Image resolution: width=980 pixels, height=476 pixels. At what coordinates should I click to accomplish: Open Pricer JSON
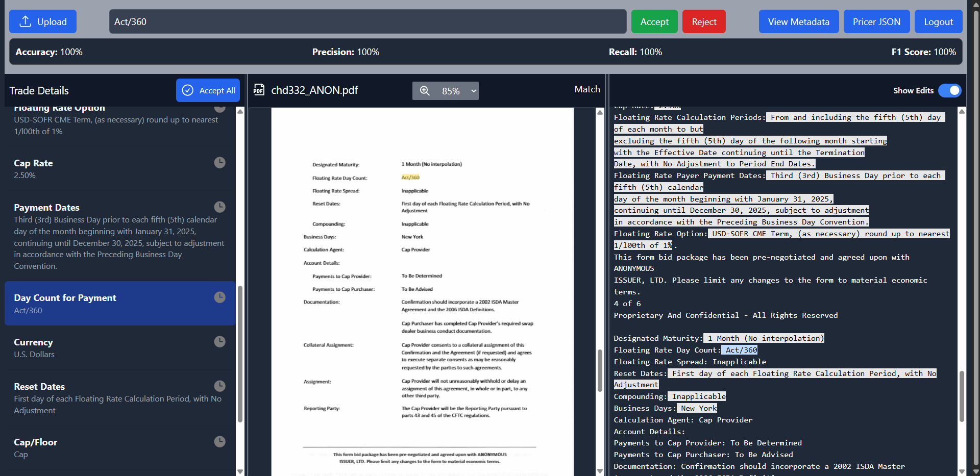click(x=876, y=21)
